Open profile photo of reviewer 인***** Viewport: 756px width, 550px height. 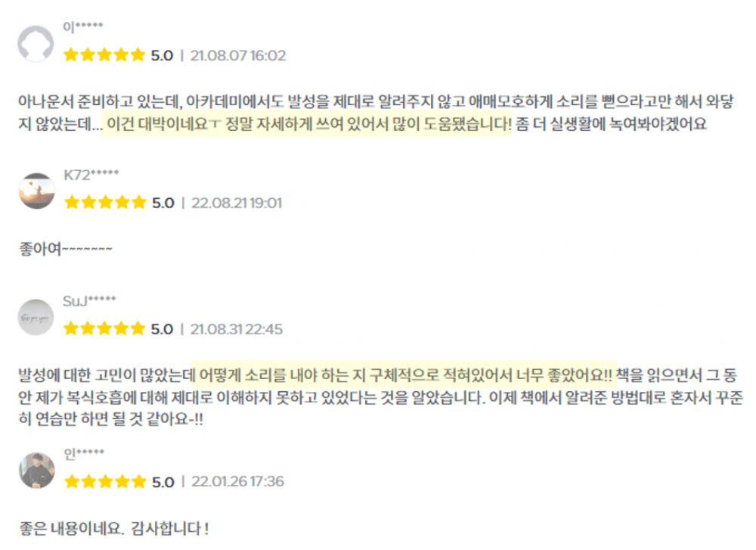pyautogui.click(x=36, y=469)
